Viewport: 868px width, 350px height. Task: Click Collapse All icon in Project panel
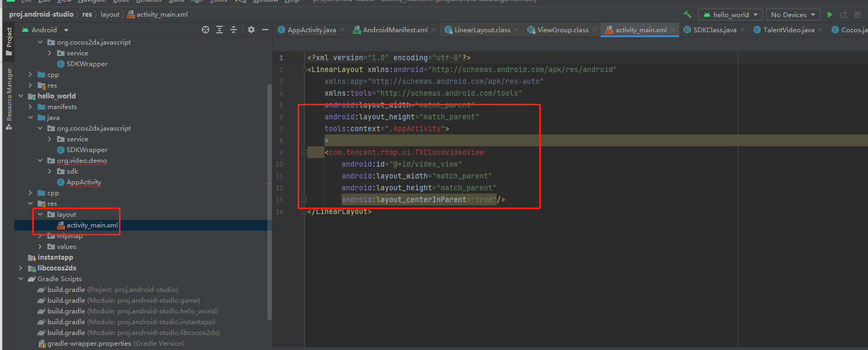pyautogui.click(x=234, y=30)
